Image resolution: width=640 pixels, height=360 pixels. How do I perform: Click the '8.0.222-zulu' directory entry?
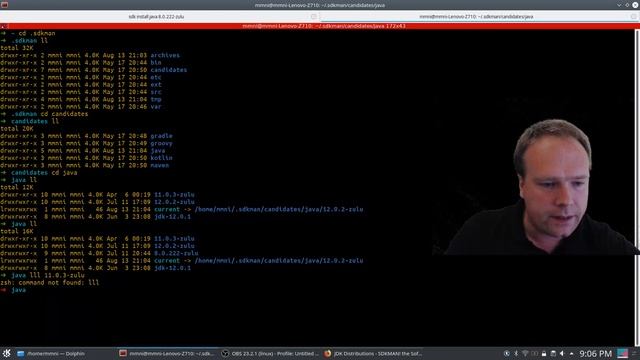(x=176, y=253)
